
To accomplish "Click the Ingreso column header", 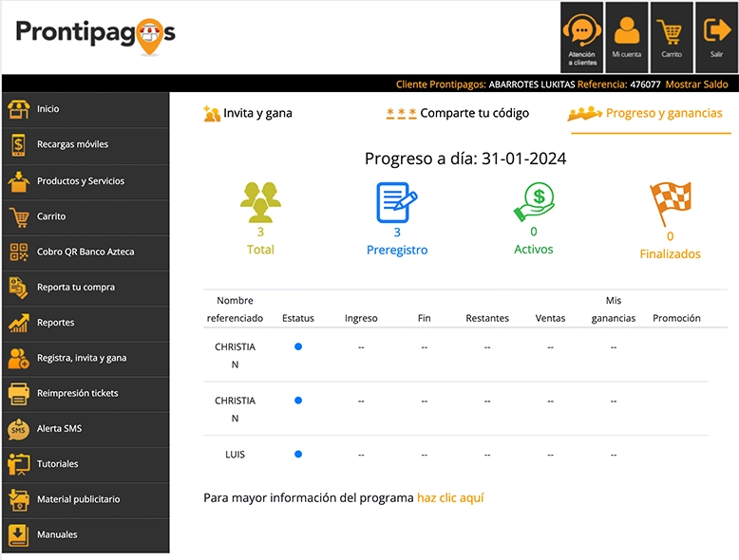I will pyautogui.click(x=361, y=318).
